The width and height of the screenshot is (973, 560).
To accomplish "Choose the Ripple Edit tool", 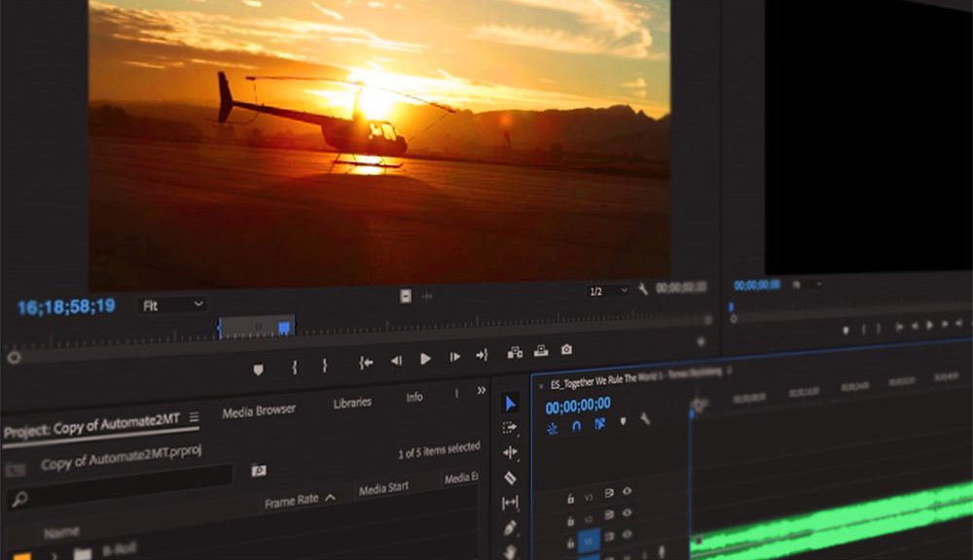I will coord(511,453).
